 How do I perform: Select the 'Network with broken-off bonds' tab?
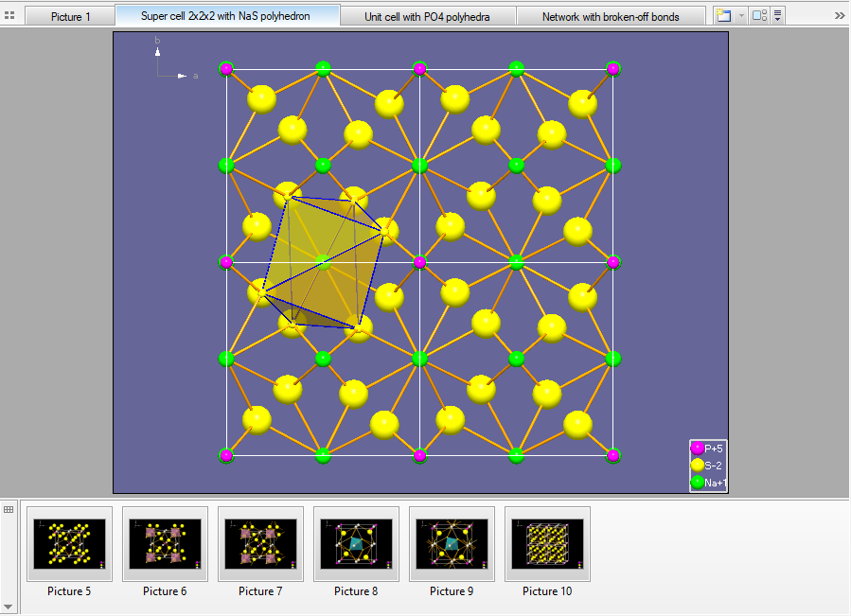pos(611,14)
